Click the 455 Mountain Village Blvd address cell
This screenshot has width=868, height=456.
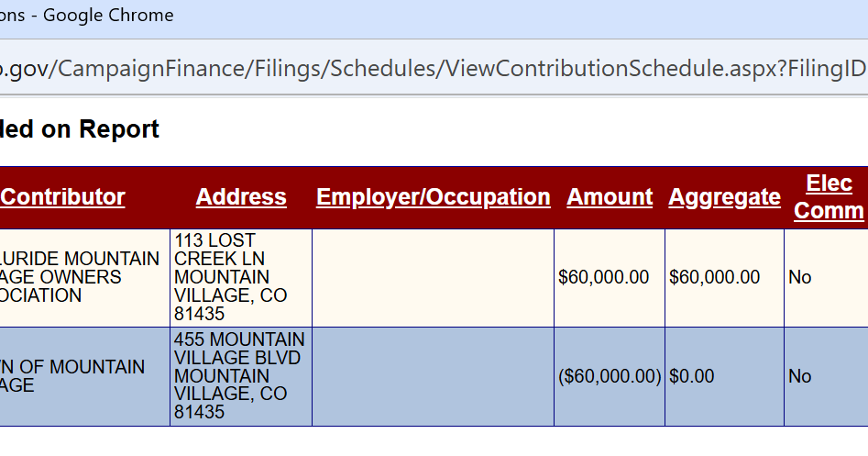(x=241, y=377)
